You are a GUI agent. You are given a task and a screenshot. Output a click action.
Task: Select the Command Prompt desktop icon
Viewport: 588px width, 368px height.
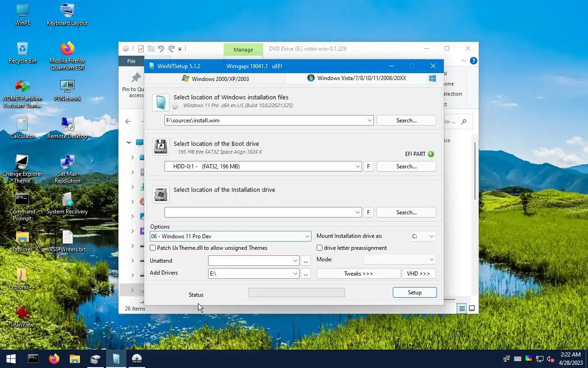pos(22,207)
